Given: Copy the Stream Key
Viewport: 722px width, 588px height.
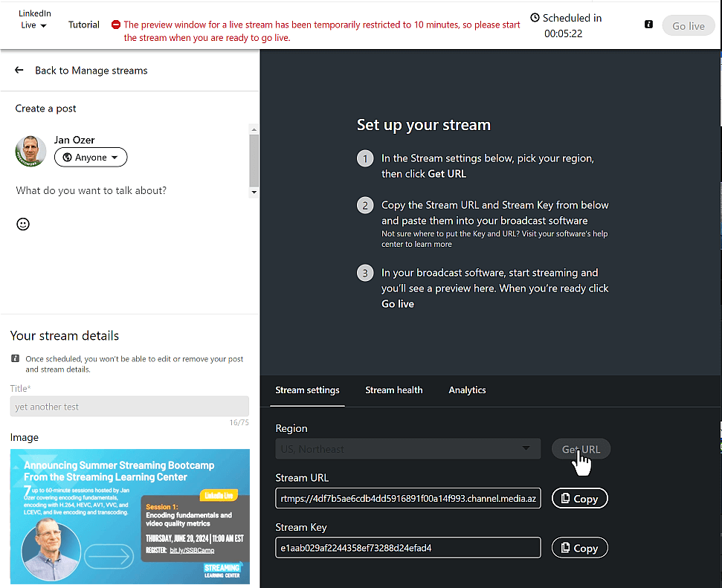Looking at the screenshot, I should pos(580,548).
